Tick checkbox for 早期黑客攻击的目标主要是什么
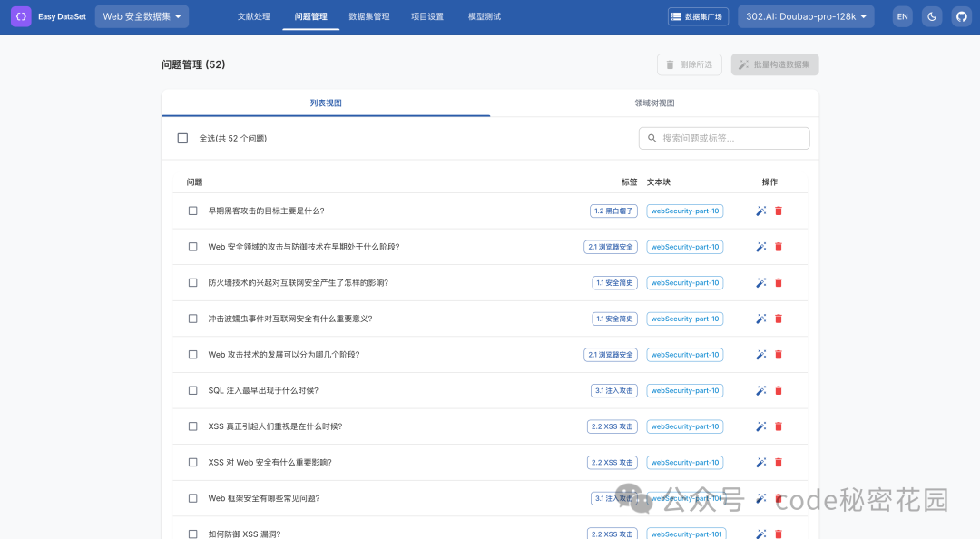This screenshot has height=539, width=980. (x=193, y=211)
